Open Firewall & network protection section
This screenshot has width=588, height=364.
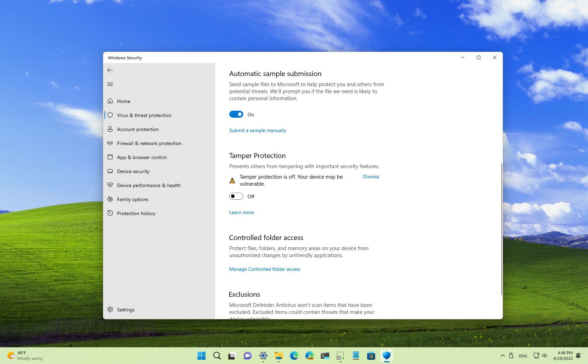pos(149,143)
